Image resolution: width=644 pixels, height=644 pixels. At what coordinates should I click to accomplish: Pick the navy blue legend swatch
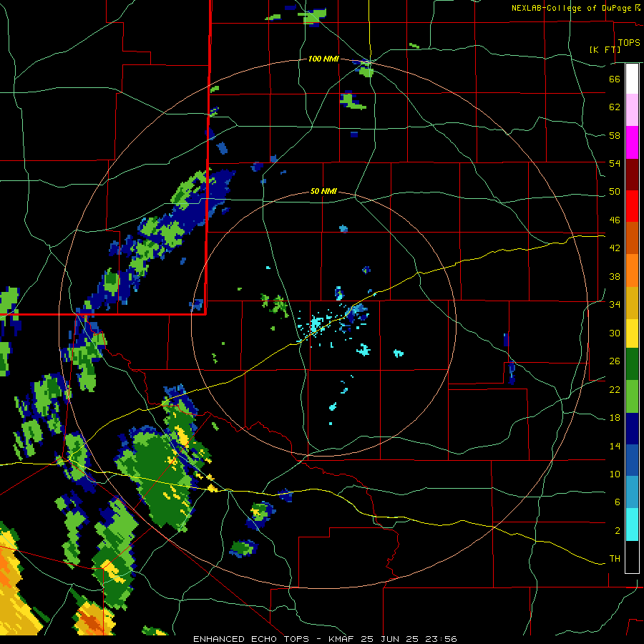(x=632, y=429)
